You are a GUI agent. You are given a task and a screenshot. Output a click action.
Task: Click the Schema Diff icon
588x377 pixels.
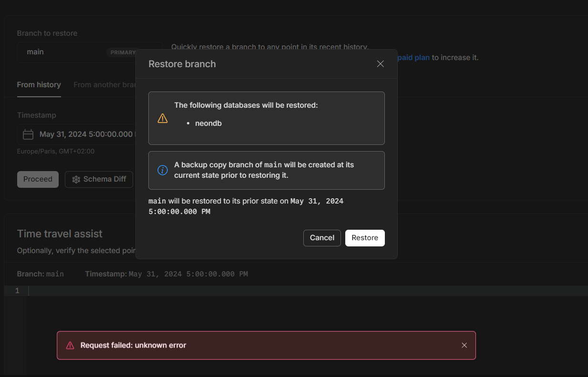pyautogui.click(x=76, y=179)
